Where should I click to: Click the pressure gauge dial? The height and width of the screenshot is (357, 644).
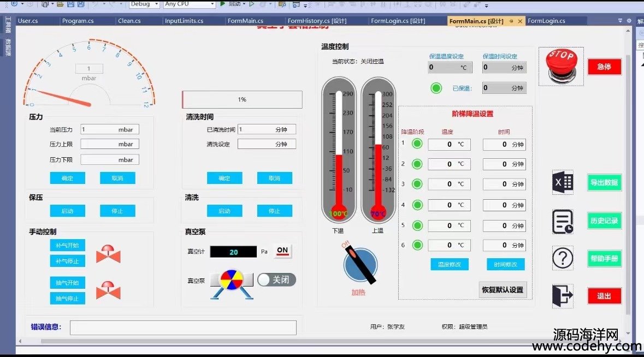[x=89, y=73]
